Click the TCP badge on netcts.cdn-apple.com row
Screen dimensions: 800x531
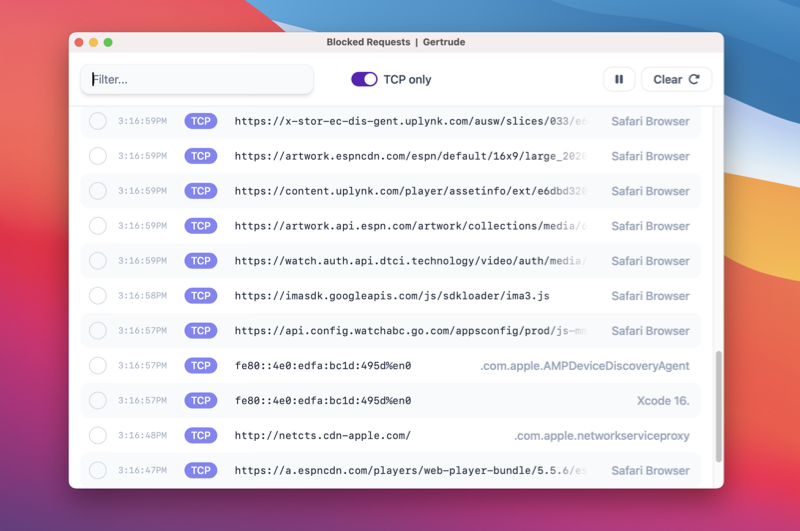point(201,436)
